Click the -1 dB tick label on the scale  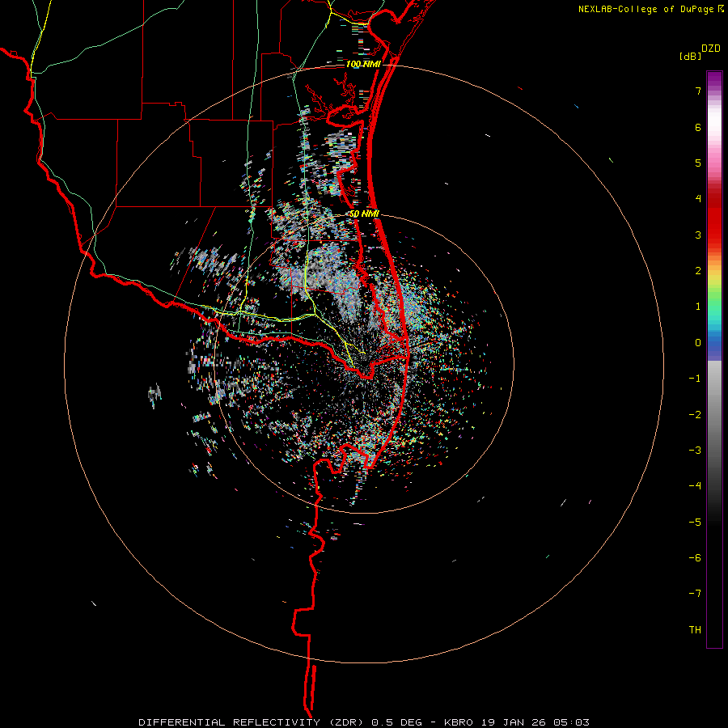(x=695, y=379)
